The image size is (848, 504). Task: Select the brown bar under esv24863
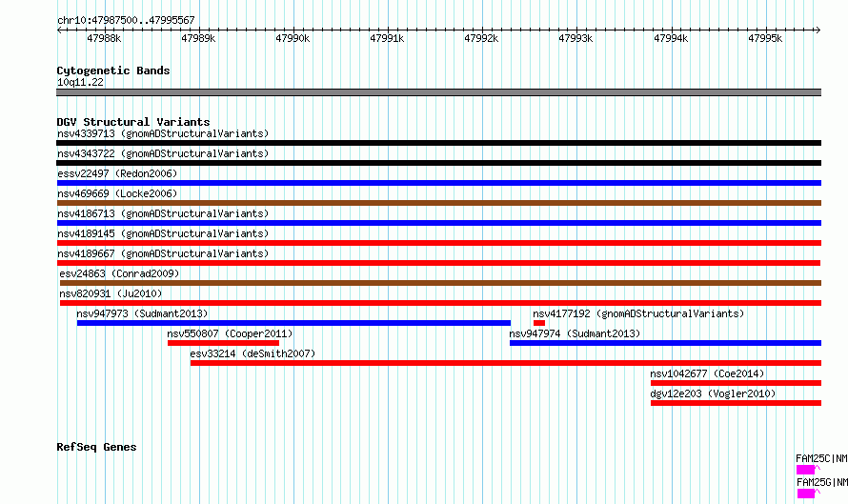441,283
